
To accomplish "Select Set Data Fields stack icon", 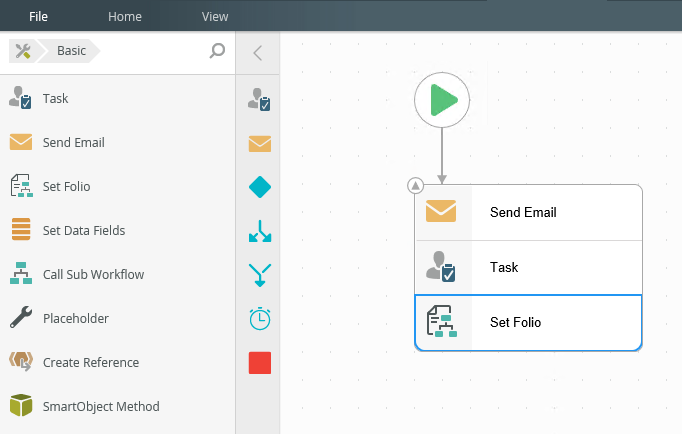I will pyautogui.click(x=21, y=230).
